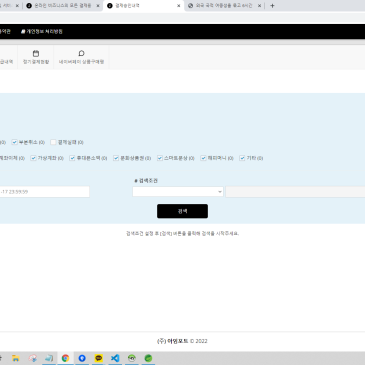Click the end date field showing 23:59:59
The height and width of the screenshot is (365, 365).
[44, 192]
